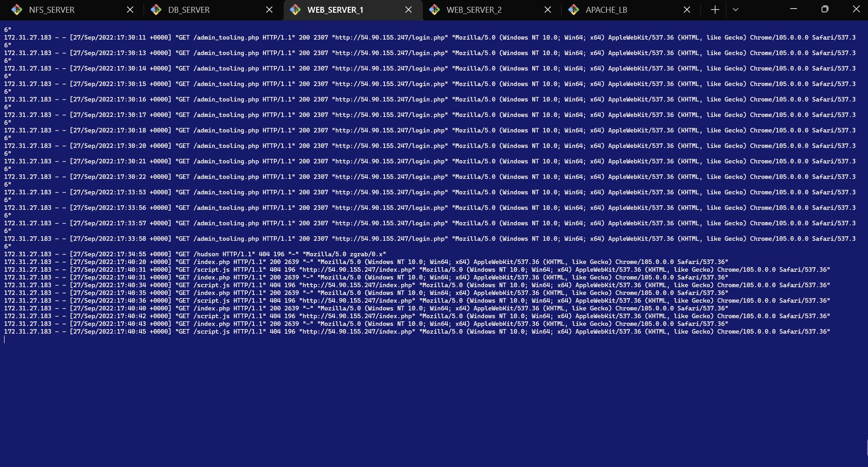The width and height of the screenshot is (868, 467).
Task: Close the DB_SERVER tab
Action: point(269,10)
